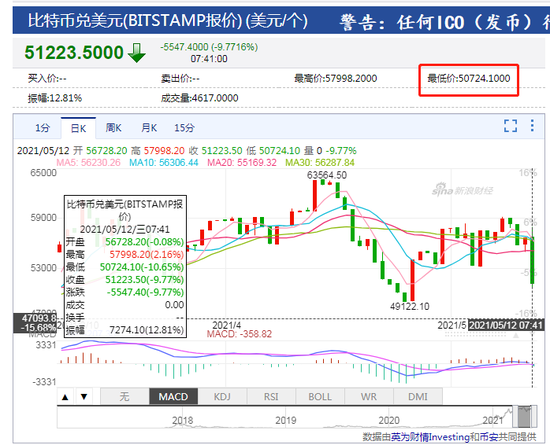Click the 2020 mark on overview timeline
550x445 pixels.
[x=389, y=420]
